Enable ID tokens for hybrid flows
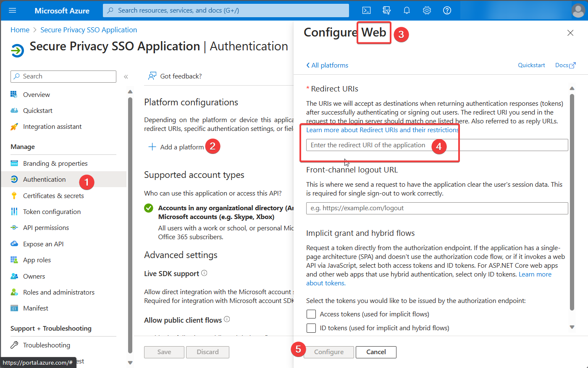 (311, 328)
